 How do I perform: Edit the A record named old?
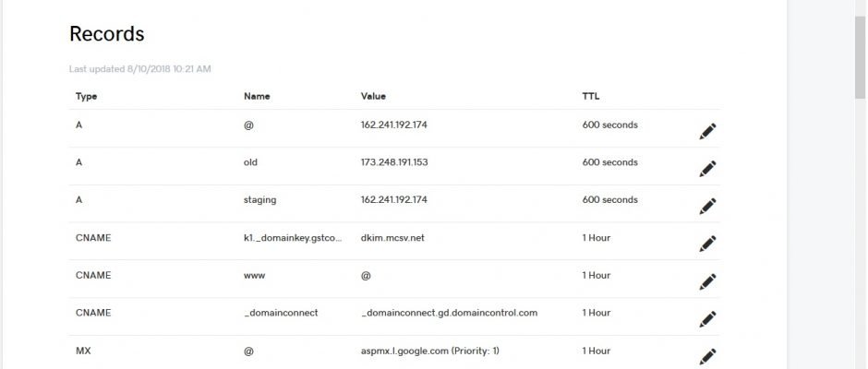[707, 169]
